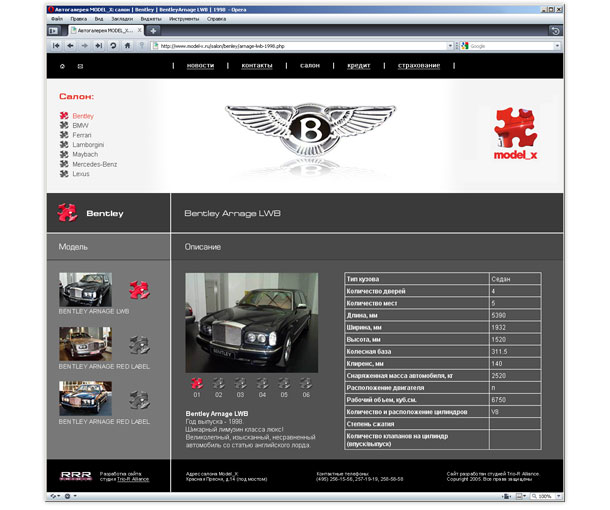This screenshot has width=610, height=510.
Task: Open the Закладки menu
Action: tap(122, 19)
